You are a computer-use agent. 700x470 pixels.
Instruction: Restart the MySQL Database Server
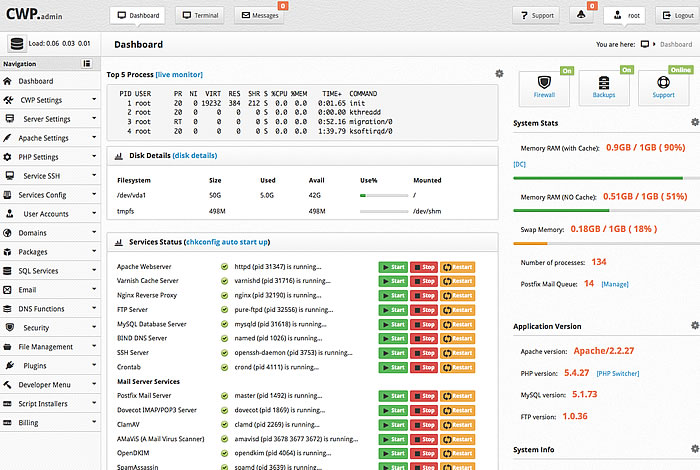click(x=457, y=325)
